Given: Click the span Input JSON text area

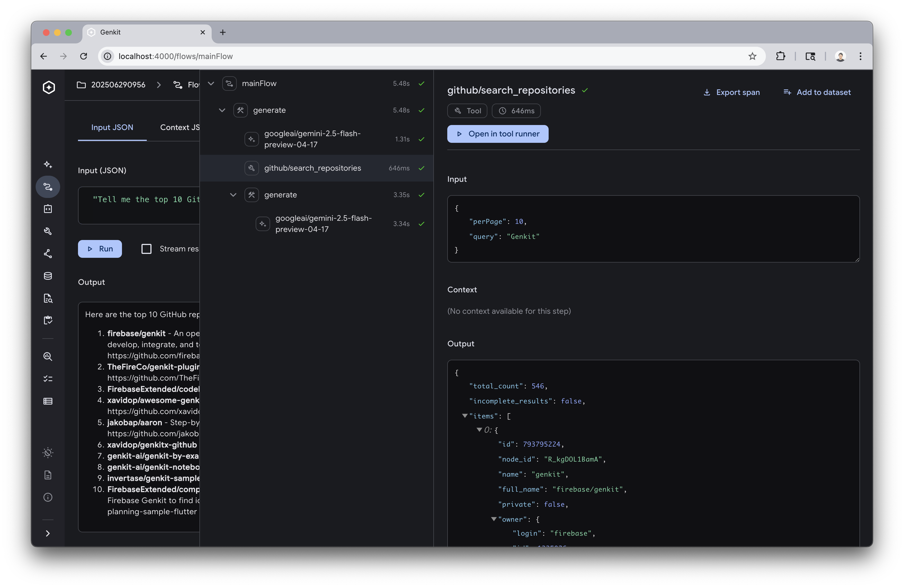Looking at the screenshot, I should point(653,229).
